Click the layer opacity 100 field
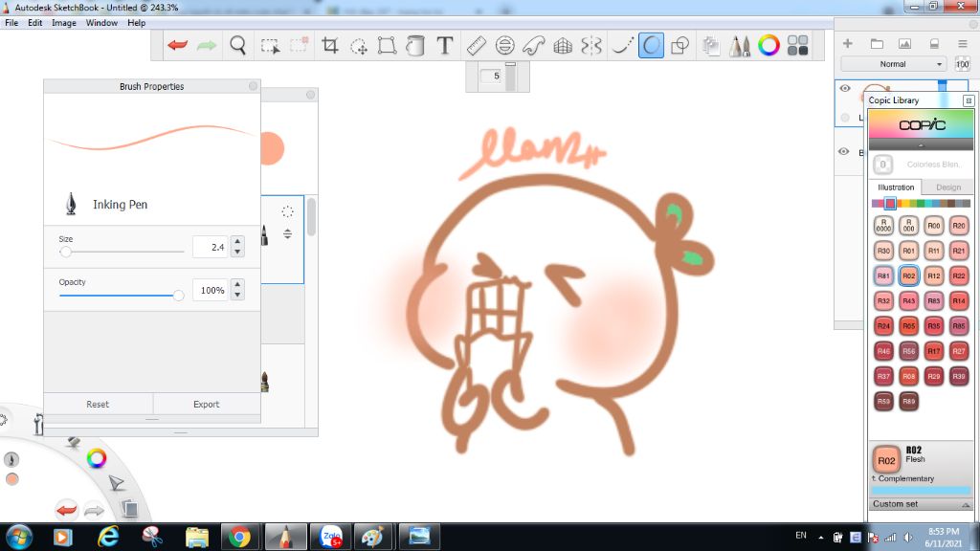Screen dimensions: 980x551 pos(963,64)
